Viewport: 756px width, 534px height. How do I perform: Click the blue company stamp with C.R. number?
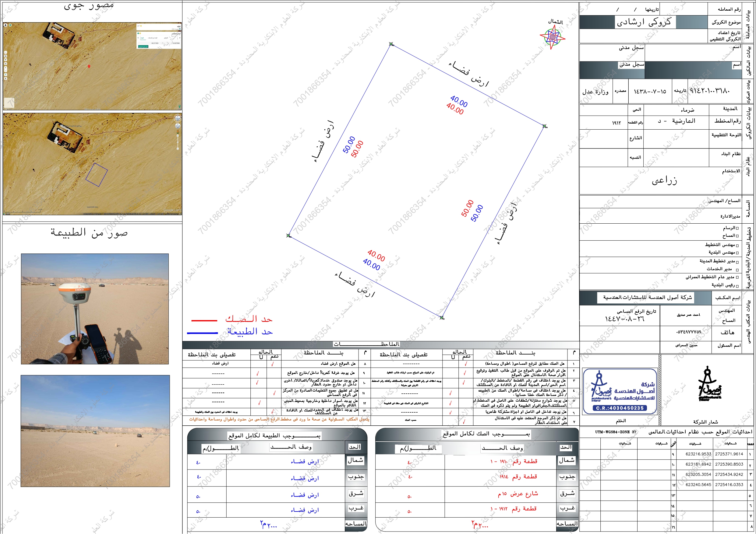click(620, 391)
